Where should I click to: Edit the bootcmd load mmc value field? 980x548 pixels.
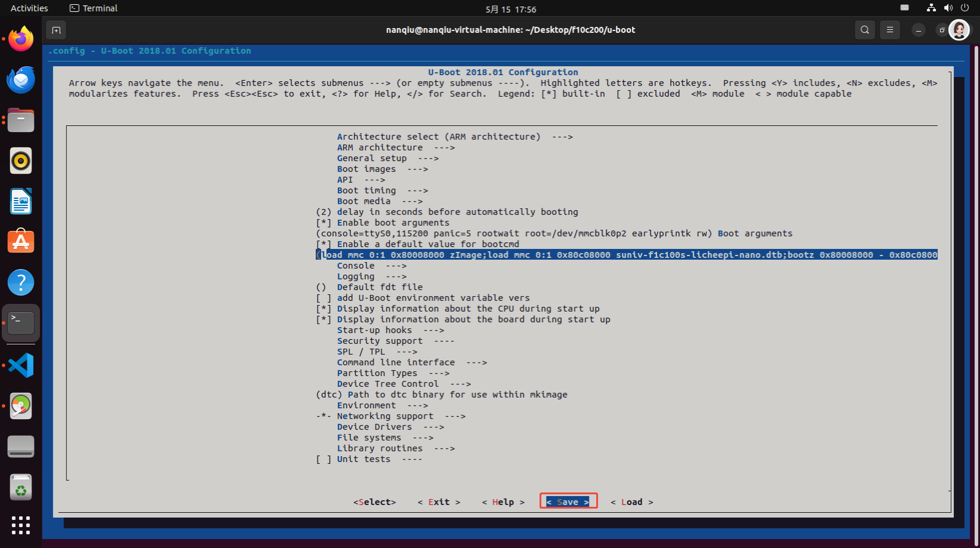click(x=627, y=255)
